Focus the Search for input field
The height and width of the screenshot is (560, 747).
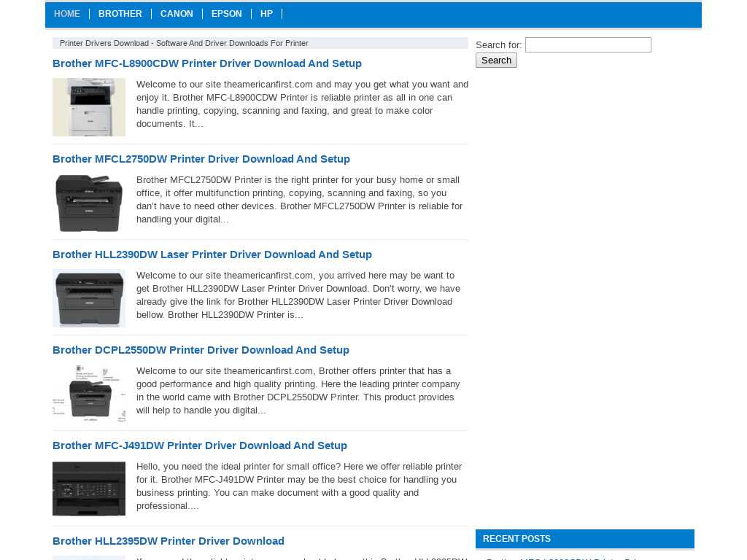pyautogui.click(x=588, y=44)
